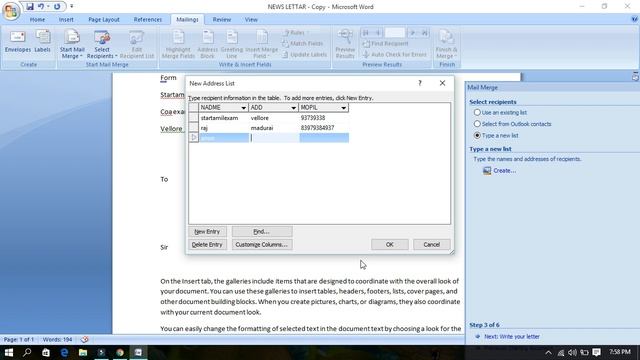Confirm address list with OK

pos(389,244)
